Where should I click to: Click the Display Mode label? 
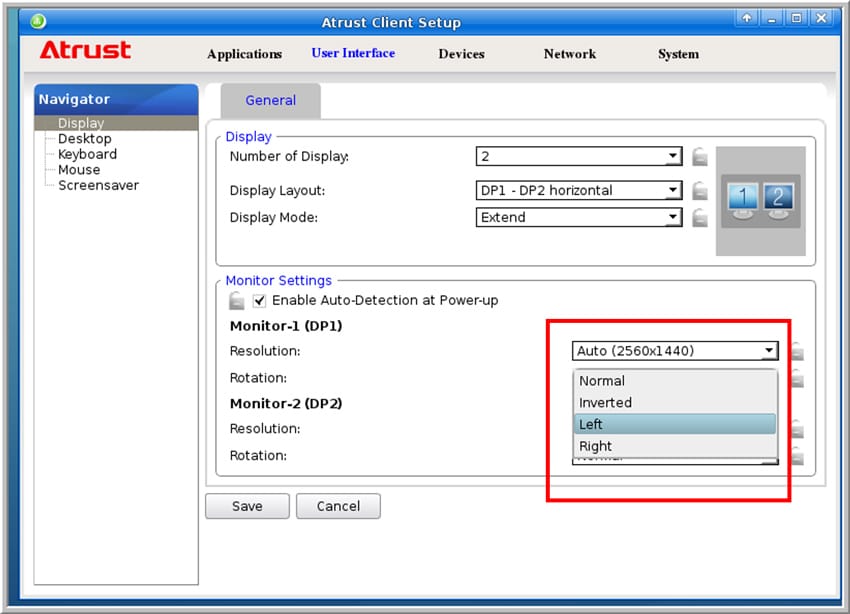click(274, 218)
